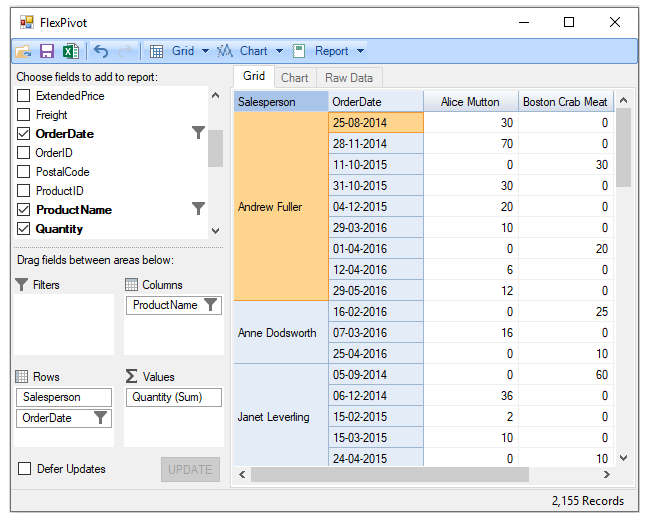
Task: Switch to the Chart tab
Action: pyautogui.click(x=294, y=78)
